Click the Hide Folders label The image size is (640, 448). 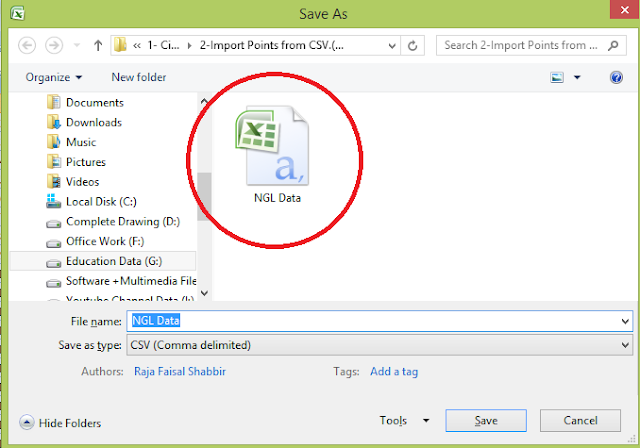(x=70, y=423)
